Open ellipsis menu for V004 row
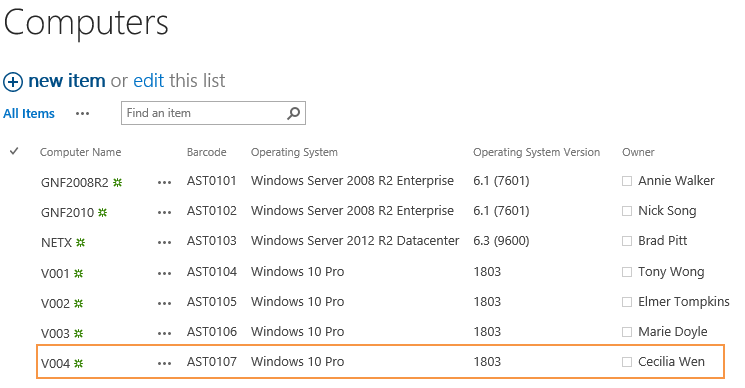This screenshot has height=388, width=745. [x=164, y=363]
